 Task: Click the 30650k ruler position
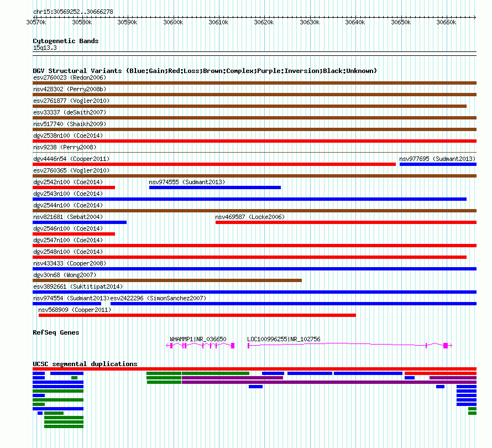click(x=401, y=22)
